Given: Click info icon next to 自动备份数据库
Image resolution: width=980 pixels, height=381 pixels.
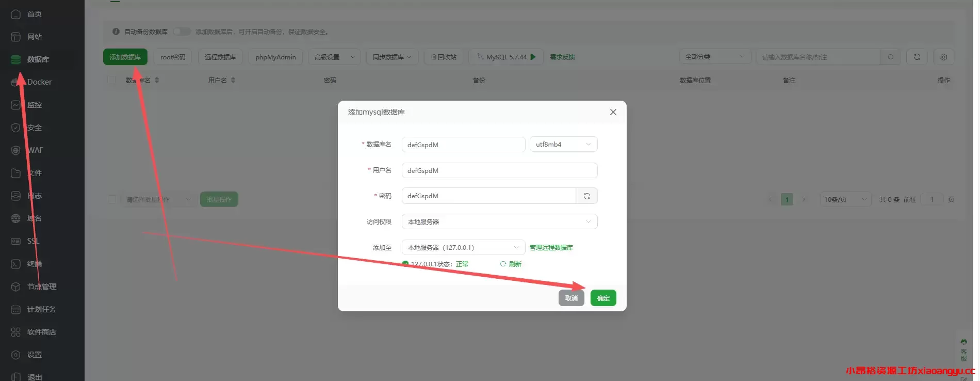Looking at the screenshot, I should pos(116,31).
